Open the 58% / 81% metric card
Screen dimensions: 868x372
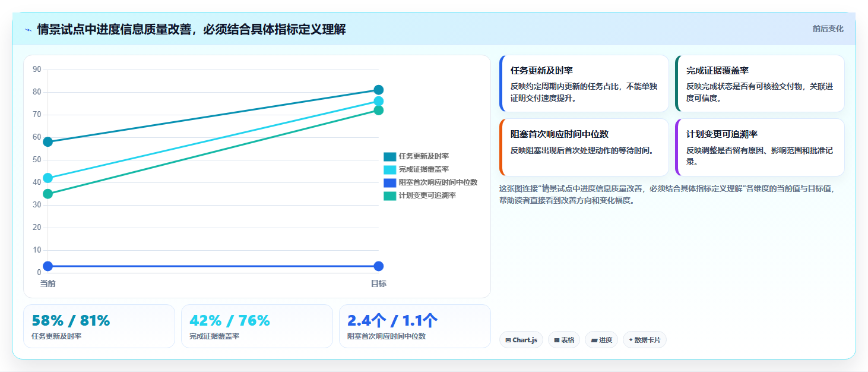tap(99, 326)
